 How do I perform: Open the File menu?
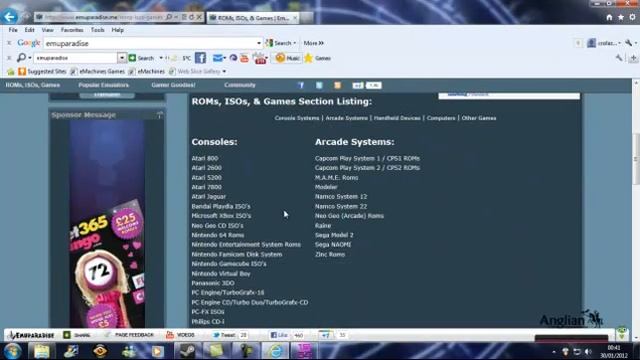[x=13, y=30]
